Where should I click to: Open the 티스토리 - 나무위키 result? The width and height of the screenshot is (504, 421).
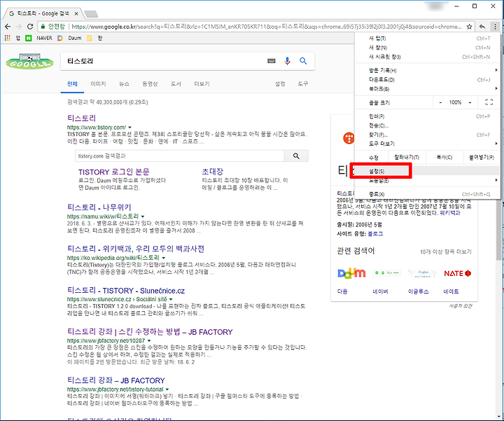(x=99, y=207)
